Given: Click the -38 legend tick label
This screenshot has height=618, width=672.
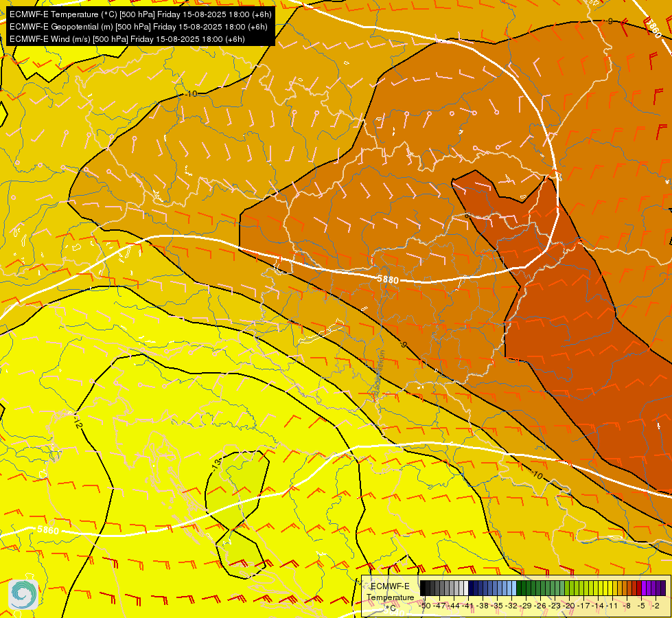Looking at the screenshot, I should (x=483, y=606).
